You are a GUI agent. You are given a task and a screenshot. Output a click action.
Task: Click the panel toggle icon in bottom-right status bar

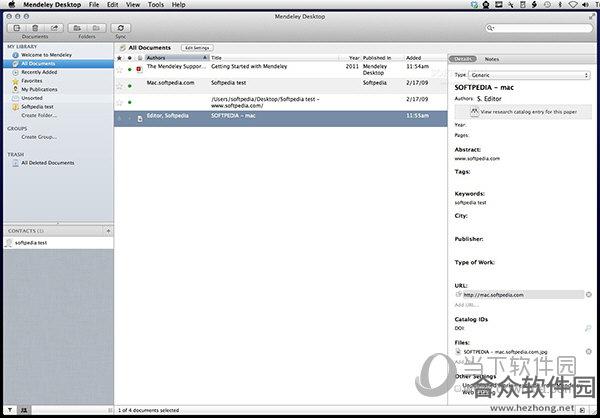click(x=582, y=410)
